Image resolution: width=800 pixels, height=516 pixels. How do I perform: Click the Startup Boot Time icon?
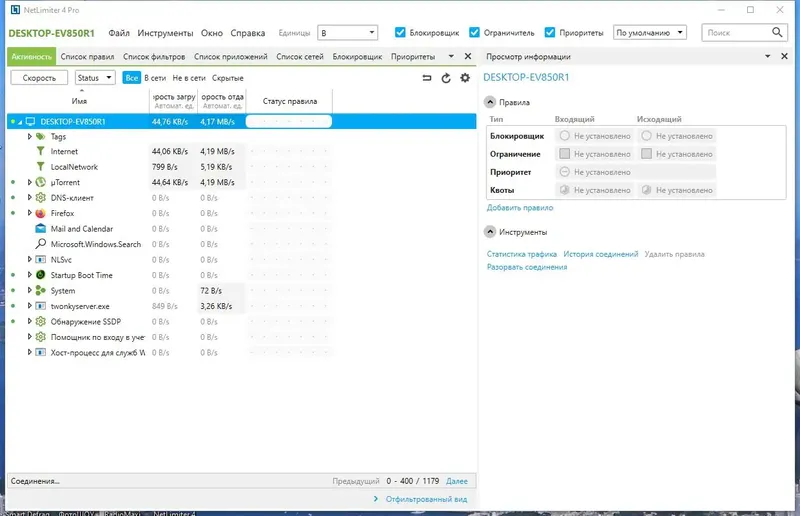tap(40, 275)
